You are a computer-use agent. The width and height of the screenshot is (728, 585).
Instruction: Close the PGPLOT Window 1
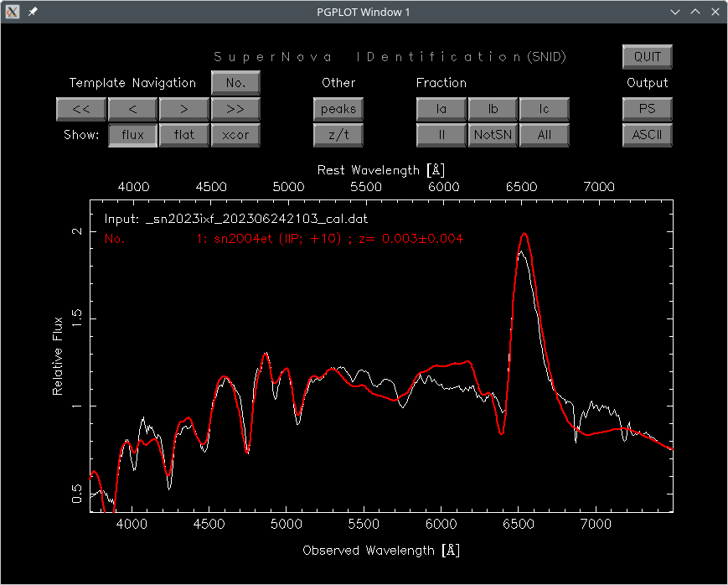pos(715,12)
